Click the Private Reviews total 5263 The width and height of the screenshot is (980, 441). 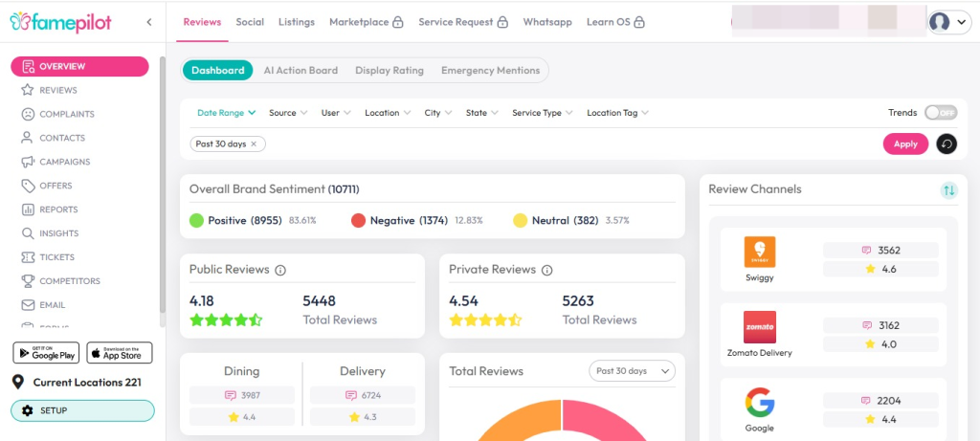579,301
